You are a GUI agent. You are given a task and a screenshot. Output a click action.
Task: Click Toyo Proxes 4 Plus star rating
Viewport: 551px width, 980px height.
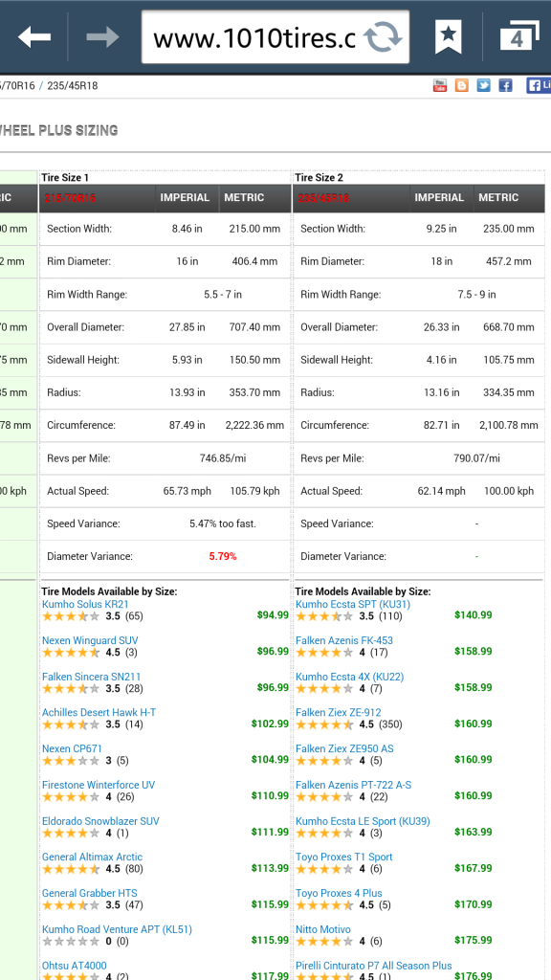click(x=324, y=905)
